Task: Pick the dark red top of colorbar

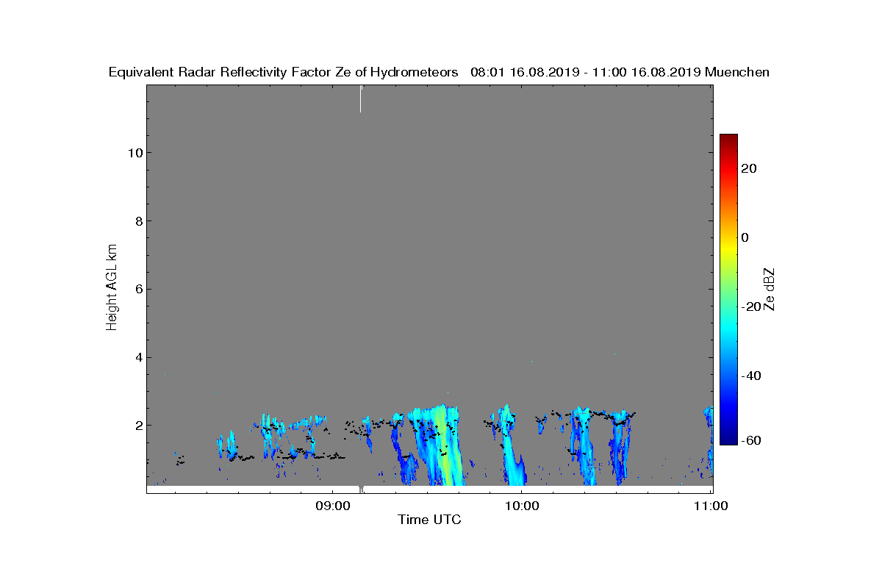Action: pos(728,137)
